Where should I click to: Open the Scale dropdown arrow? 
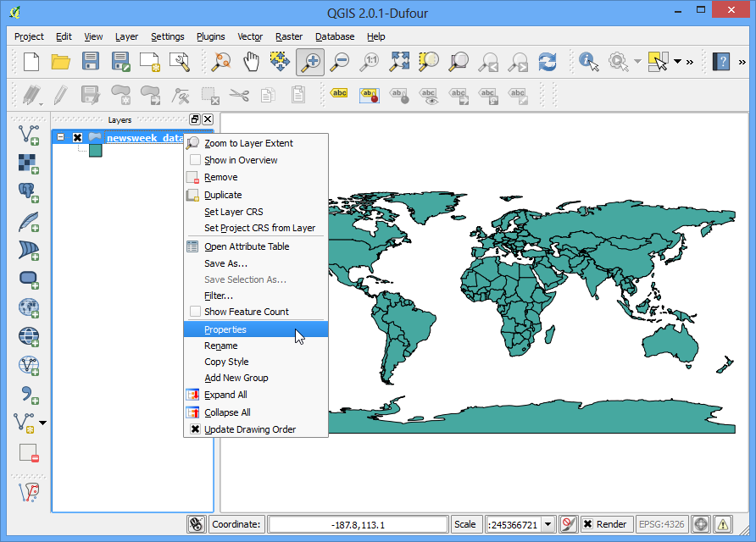[548, 524]
